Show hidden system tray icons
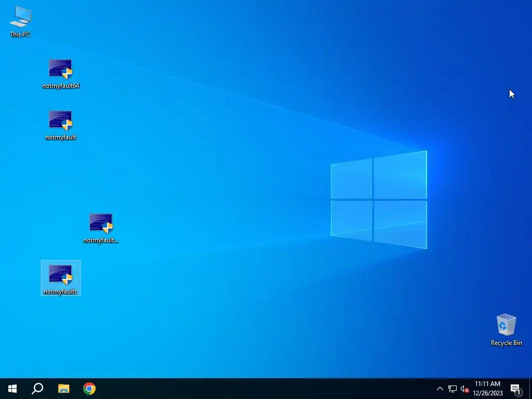Viewport: 532px width, 399px height. (x=440, y=389)
